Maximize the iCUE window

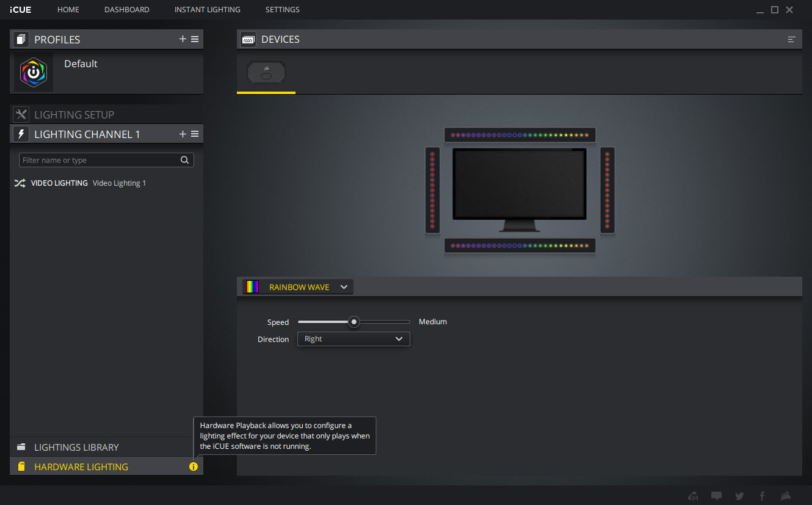click(775, 10)
